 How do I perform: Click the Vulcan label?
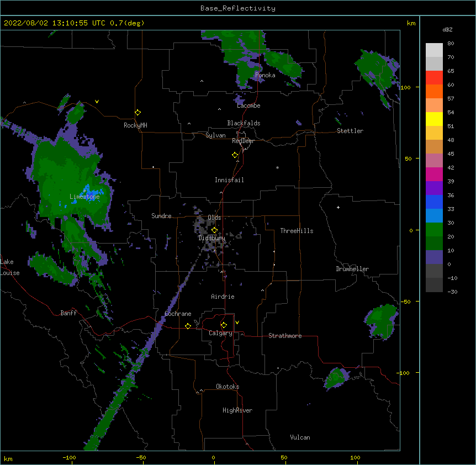tap(300, 437)
